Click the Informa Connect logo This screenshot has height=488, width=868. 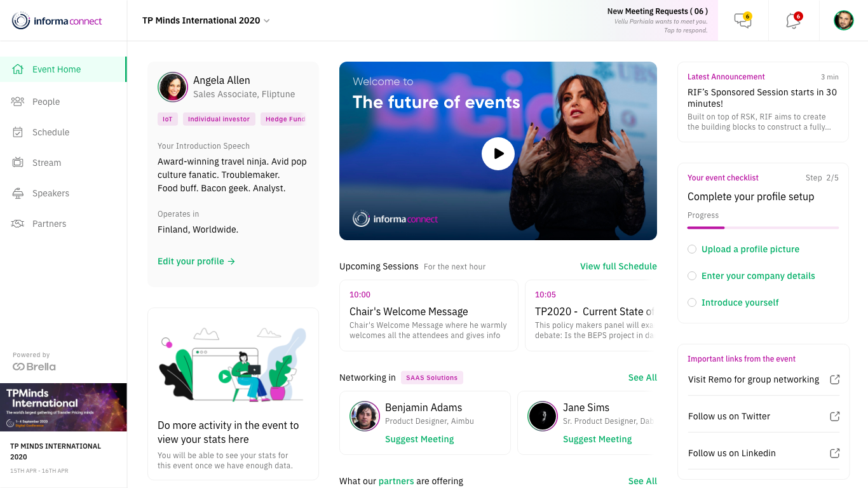[x=57, y=21]
